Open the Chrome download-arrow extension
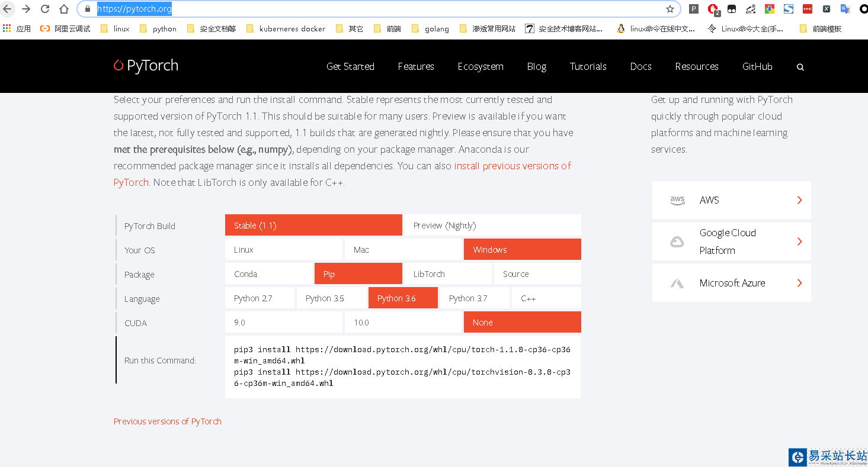This screenshot has width=868, height=467. click(770, 9)
